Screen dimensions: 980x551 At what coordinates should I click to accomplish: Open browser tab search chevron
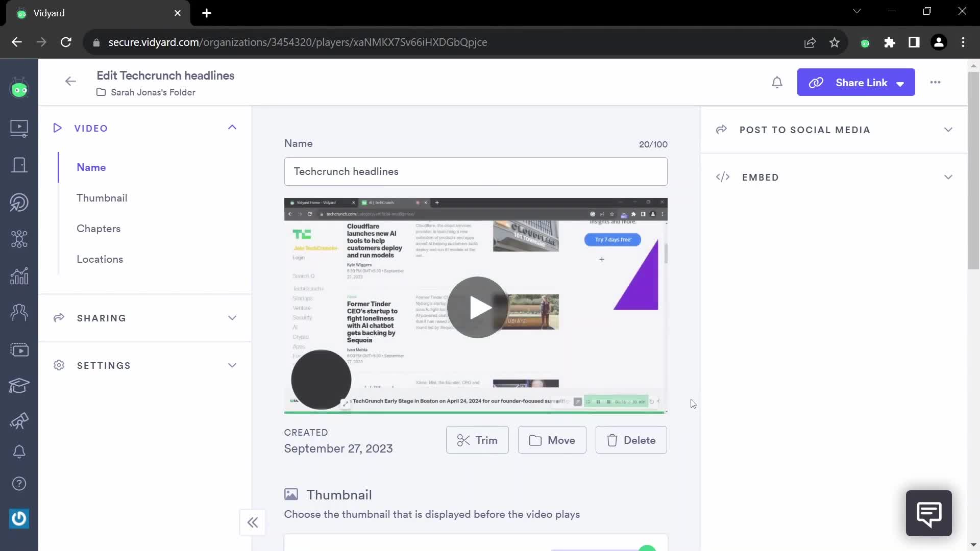(x=857, y=11)
